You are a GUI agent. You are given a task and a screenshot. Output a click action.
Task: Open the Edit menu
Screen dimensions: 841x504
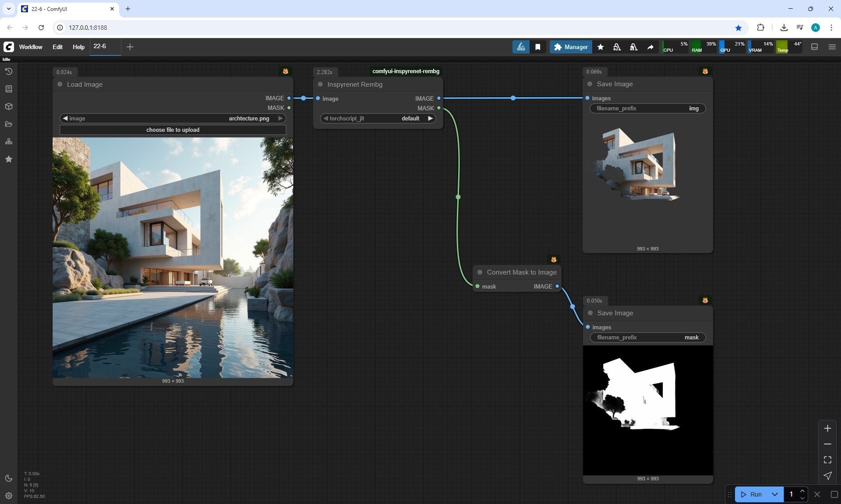pos(57,47)
